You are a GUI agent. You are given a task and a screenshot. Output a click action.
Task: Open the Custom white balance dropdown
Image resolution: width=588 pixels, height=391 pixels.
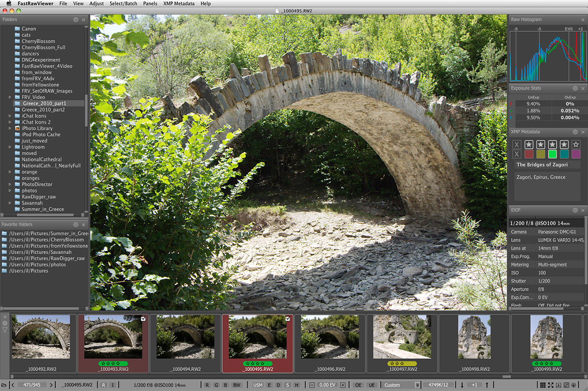(x=402, y=385)
